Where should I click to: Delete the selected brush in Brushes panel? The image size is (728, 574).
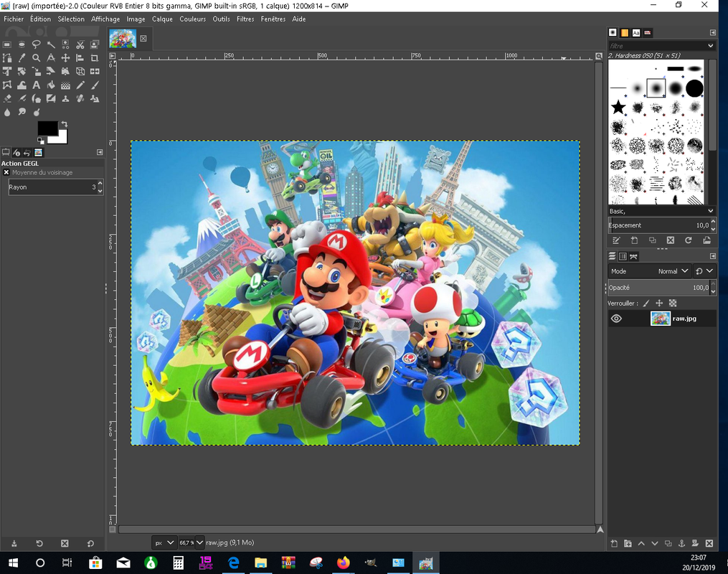click(x=671, y=240)
